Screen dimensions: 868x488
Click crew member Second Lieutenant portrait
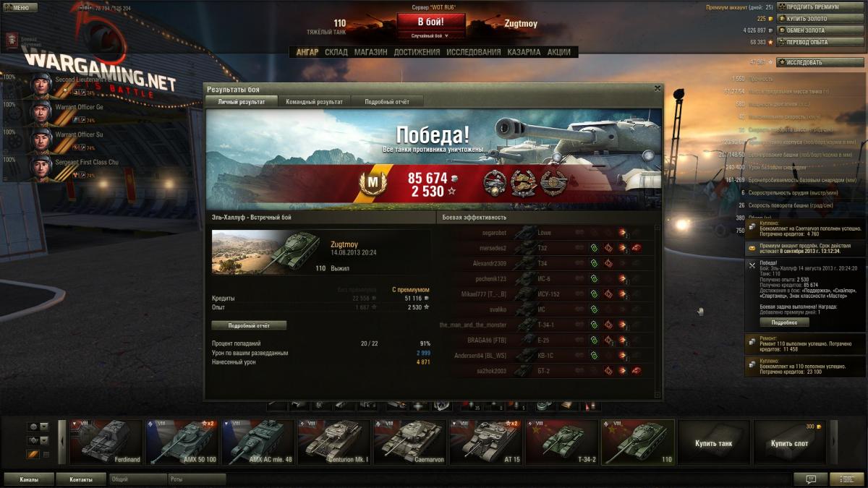(41, 85)
